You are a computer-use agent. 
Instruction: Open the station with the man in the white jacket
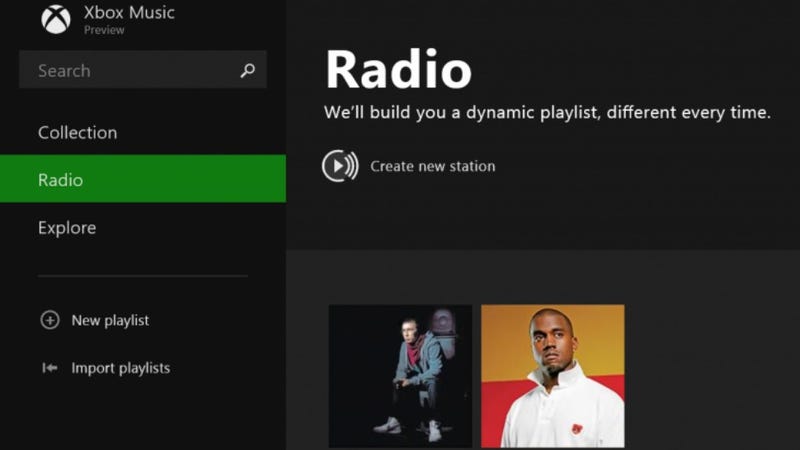553,376
